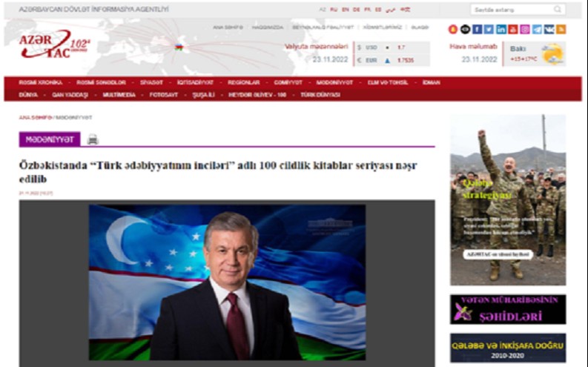Viewport: 588px width, 367px height.
Task: Click the printer icon beside Mədəniyyət
Action: (x=93, y=139)
